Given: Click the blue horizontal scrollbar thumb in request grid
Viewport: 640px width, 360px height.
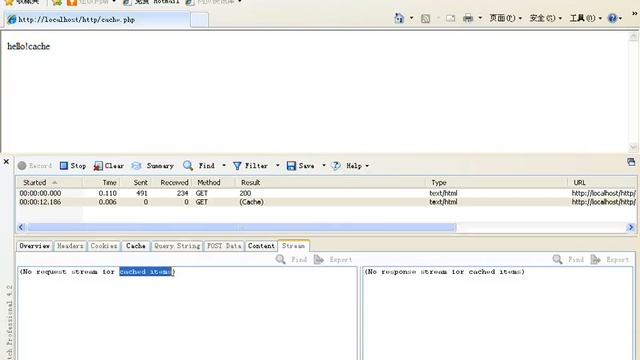Looking at the screenshot, I should (242, 227).
